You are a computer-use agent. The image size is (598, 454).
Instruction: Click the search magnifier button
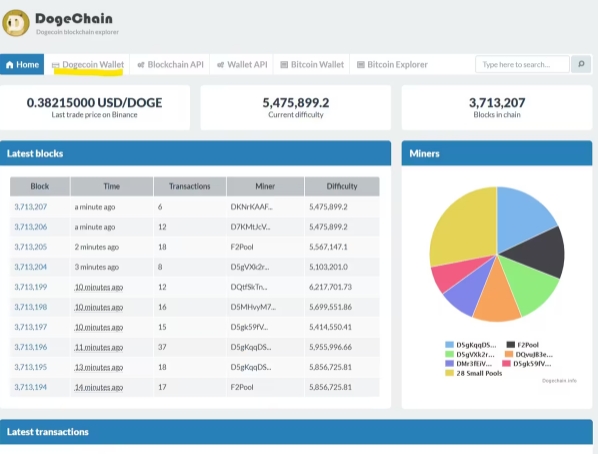click(581, 64)
